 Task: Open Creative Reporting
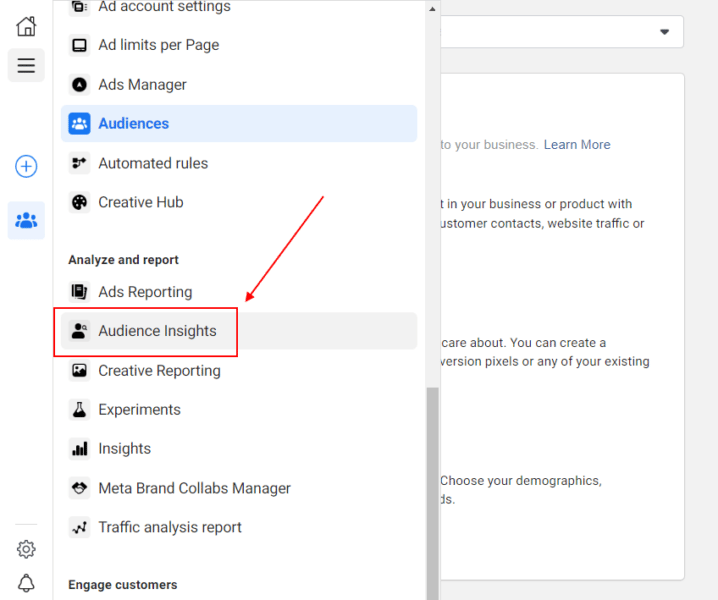[239, 370]
